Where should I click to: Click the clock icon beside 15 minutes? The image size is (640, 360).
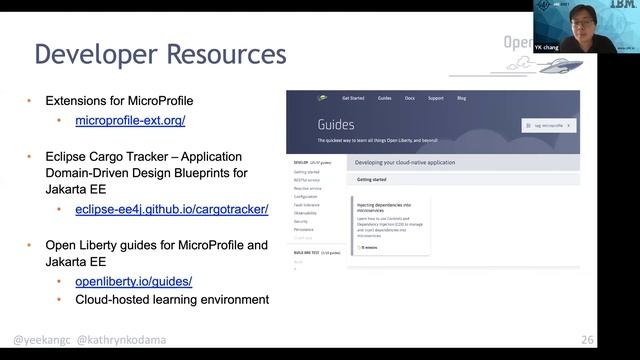(x=359, y=247)
